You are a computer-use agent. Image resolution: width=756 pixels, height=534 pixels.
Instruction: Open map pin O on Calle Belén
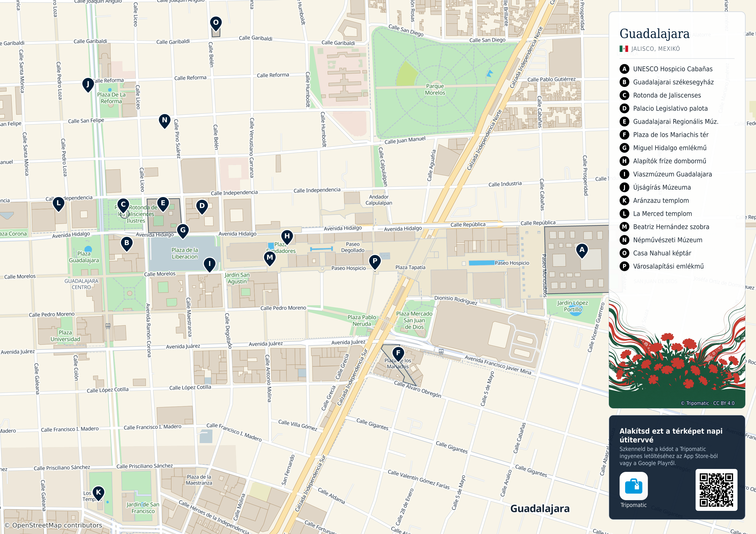click(x=216, y=23)
